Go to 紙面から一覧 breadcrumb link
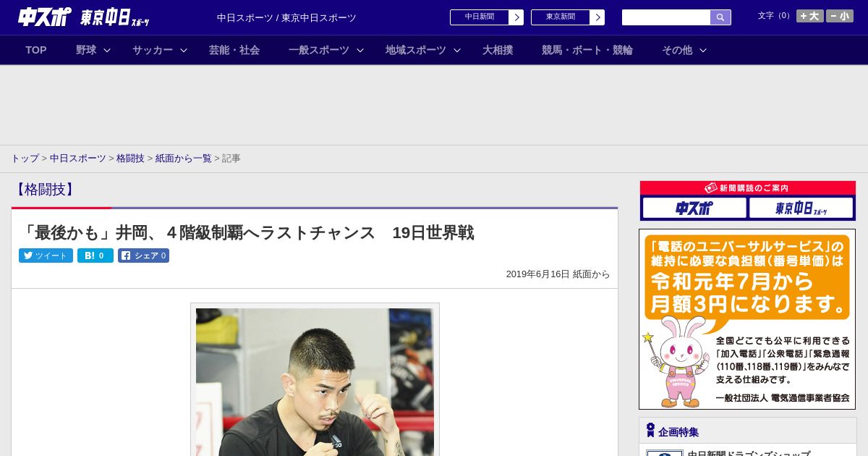This screenshot has height=456, width=868. point(184,159)
